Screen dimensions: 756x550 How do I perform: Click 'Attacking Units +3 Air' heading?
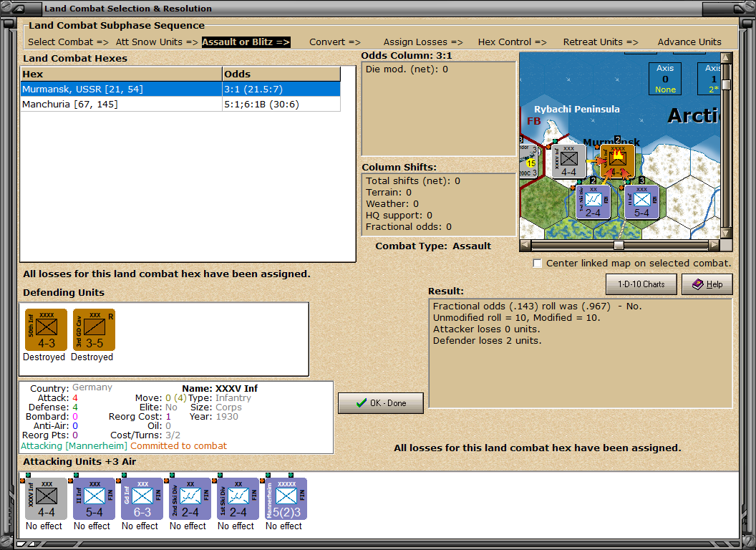pos(79,461)
